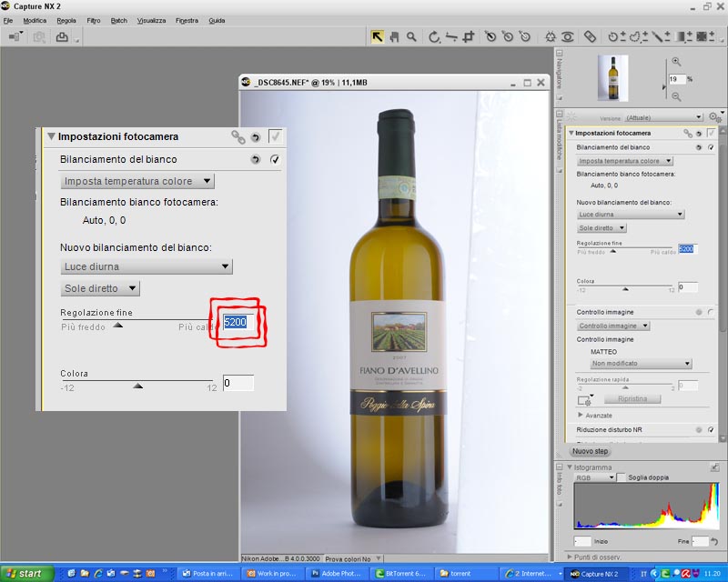Select the Auto Retouch Brush bandage tool
The width and height of the screenshot is (728, 582).
[x=590, y=36]
